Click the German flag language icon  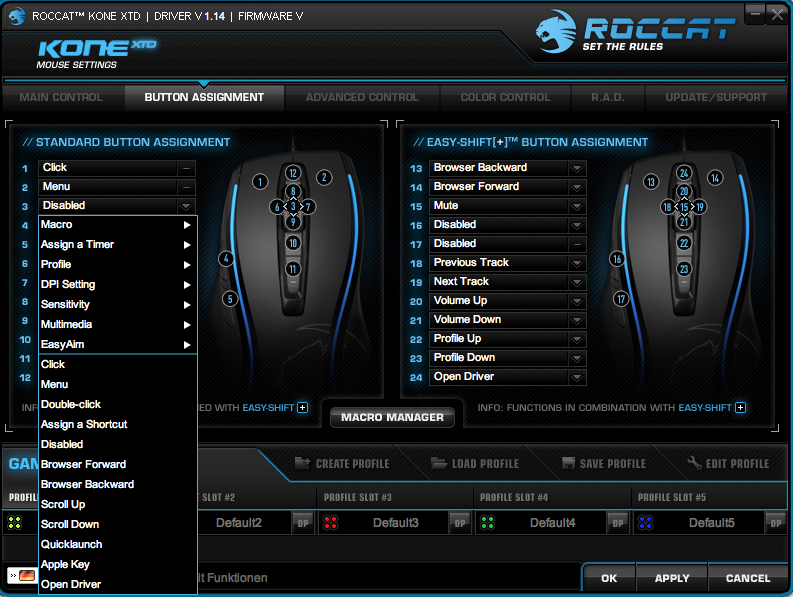pyautogui.click(x=27, y=575)
